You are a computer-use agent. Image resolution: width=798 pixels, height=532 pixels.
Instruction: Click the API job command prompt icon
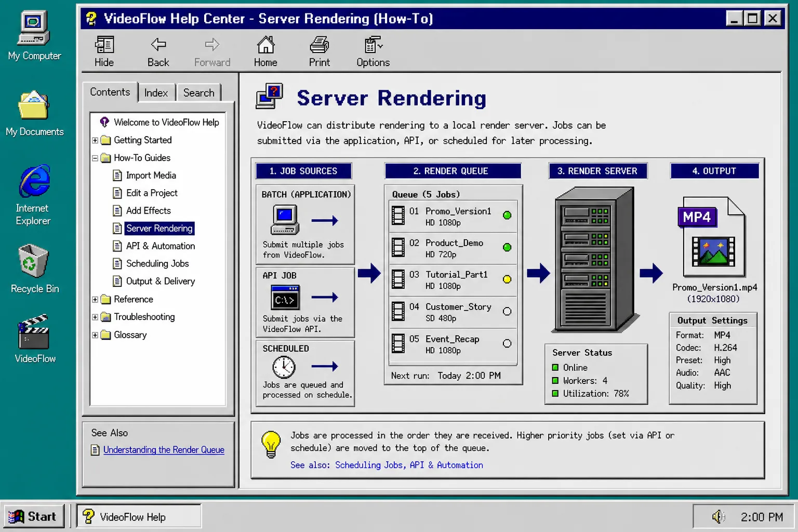pos(285,298)
